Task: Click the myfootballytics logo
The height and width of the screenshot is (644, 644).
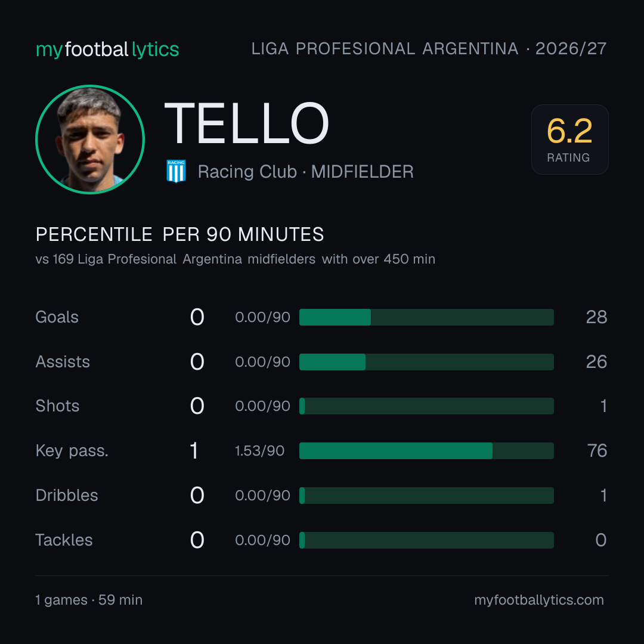Action: pyautogui.click(x=107, y=49)
